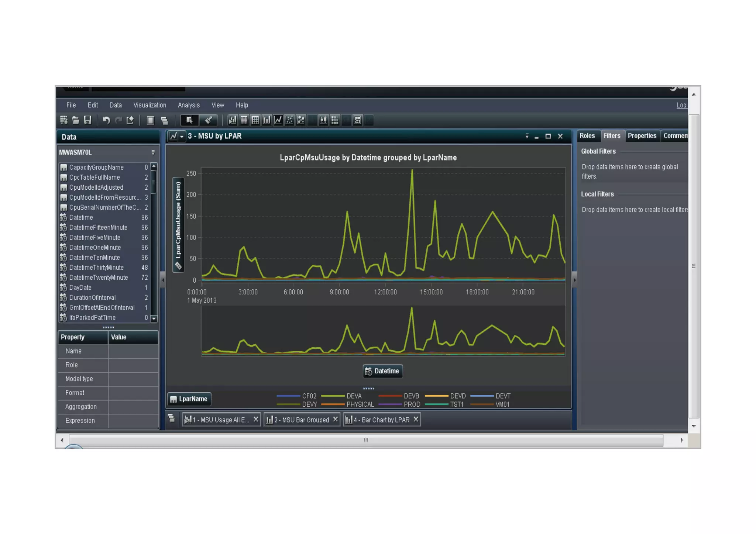Viewport: 756px width, 534px height.
Task: Open visualization type dropdown beside 3 - MSU by LPAR
Action: tap(182, 137)
